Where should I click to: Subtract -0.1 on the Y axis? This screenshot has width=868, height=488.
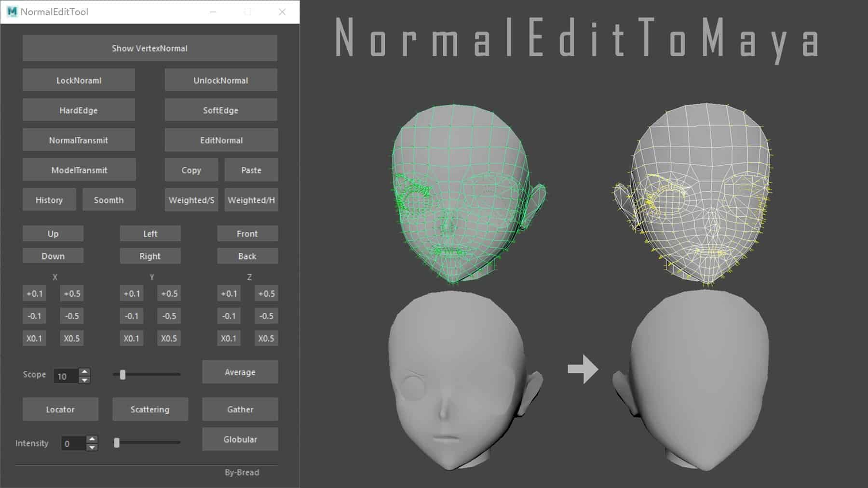click(132, 316)
